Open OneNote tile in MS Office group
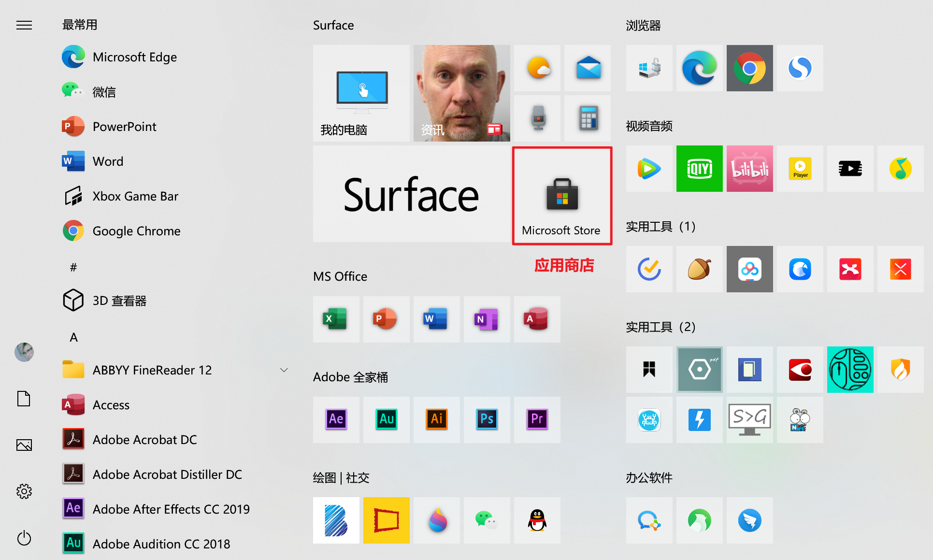The width and height of the screenshot is (933, 560). pyautogui.click(x=487, y=319)
